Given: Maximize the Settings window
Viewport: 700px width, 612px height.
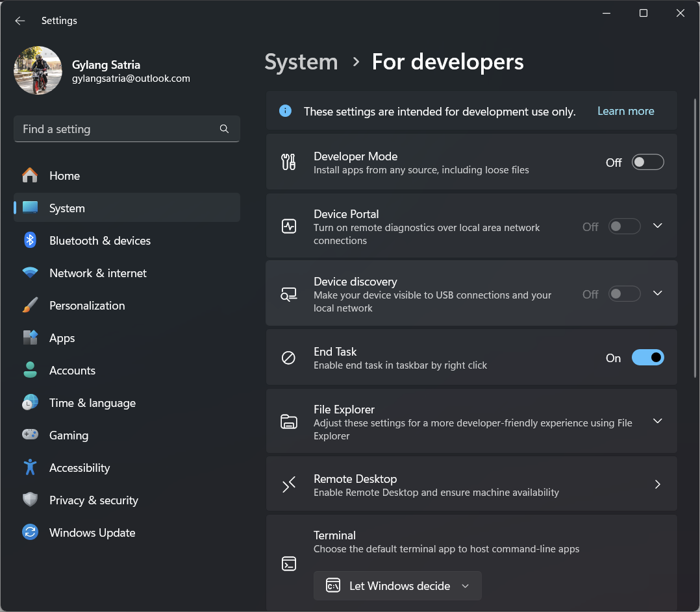Looking at the screenshot, I should point(643,14).
